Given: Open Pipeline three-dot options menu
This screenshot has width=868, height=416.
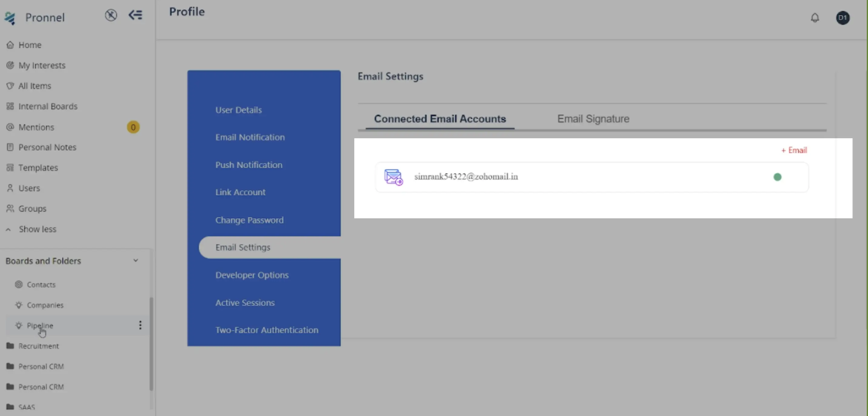Looking at the screenshot, I should coord(140,325).
